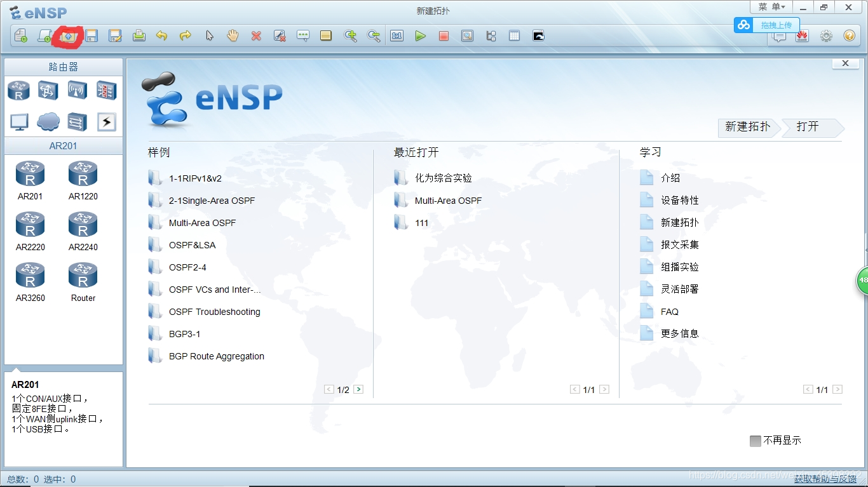868x487 pixels.
Task: Click the Save As toolbar icon
Action: [115, 36]
